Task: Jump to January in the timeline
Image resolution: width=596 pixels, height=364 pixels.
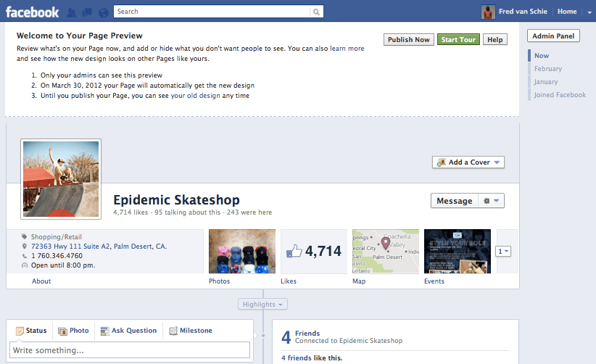Action: coord(546,82)
